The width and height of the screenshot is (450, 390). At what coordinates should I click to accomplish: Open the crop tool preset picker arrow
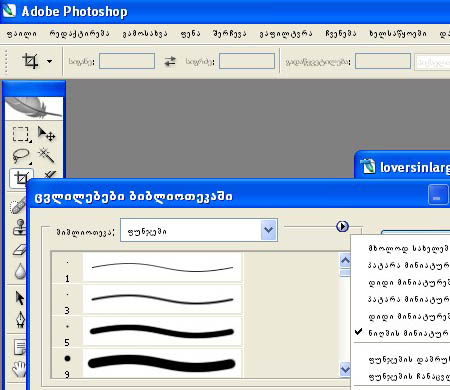49,61
